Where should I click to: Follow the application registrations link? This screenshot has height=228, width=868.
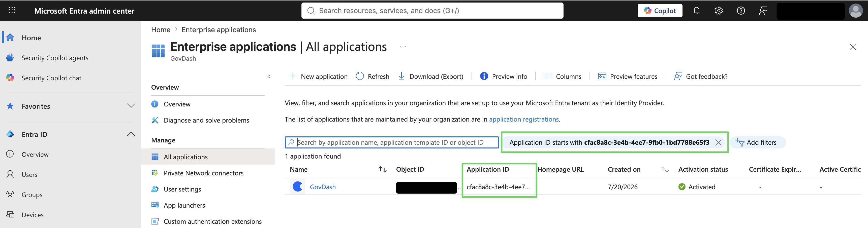pyautogui.click(x=524, y=119)
